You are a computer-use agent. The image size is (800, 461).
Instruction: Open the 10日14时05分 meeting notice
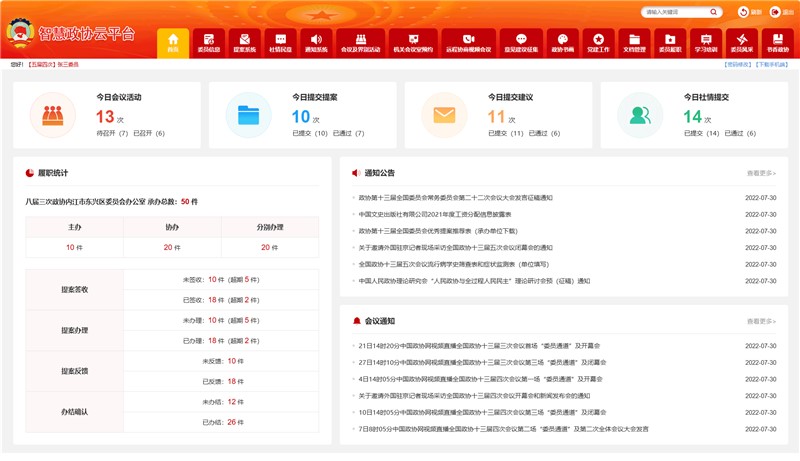[482, 412]
